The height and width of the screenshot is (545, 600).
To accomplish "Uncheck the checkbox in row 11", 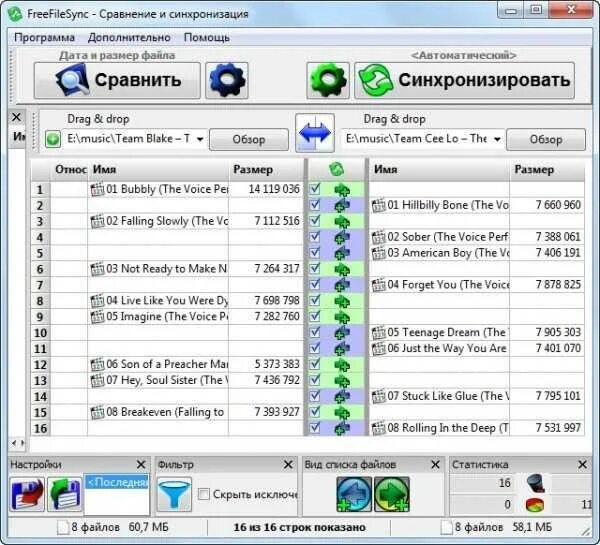I will pyautogui.click(x=315, y=348).
